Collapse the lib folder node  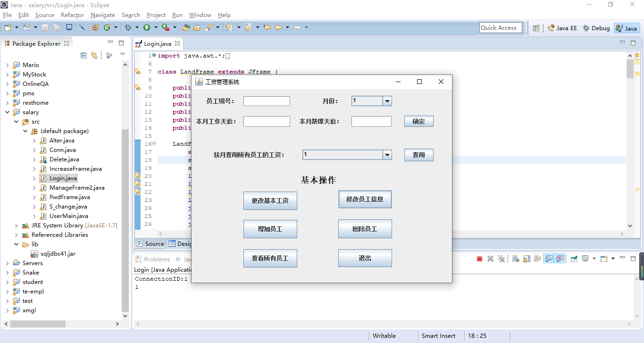tap(16, 244)
